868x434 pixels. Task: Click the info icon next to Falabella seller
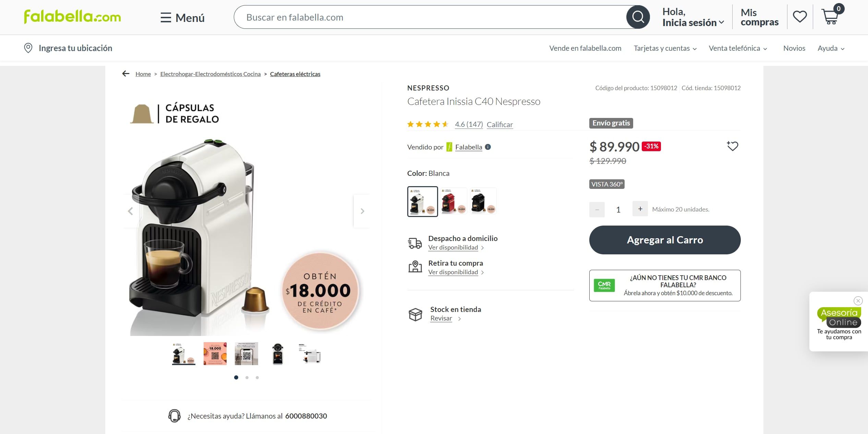487,147
